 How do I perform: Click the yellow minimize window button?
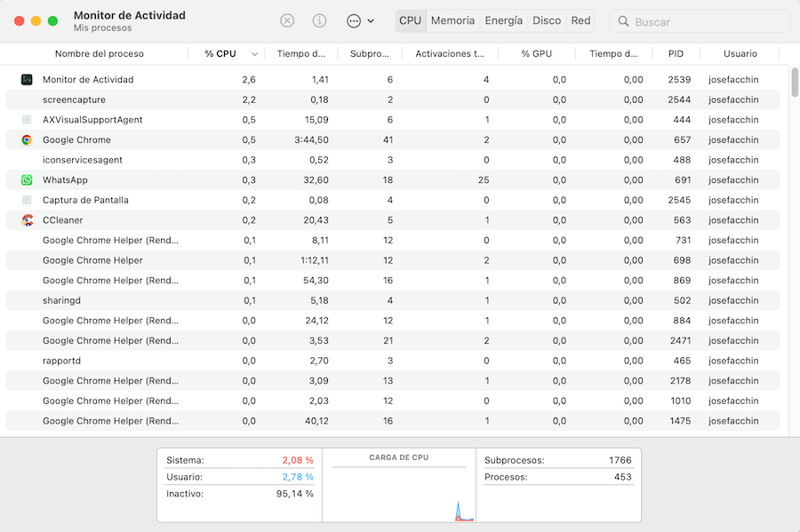pos(36,21)
